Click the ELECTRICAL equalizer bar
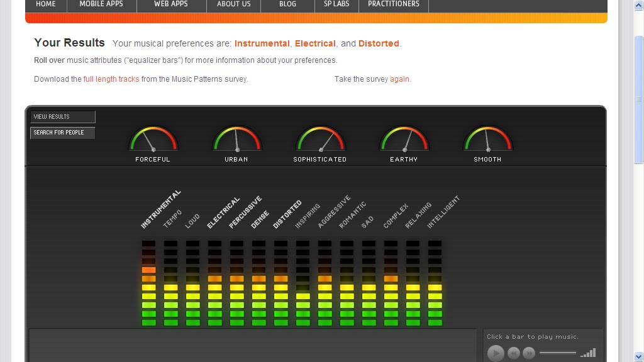Image resolution: width=644 pixels, height=362 pixels. click(215, 283)
